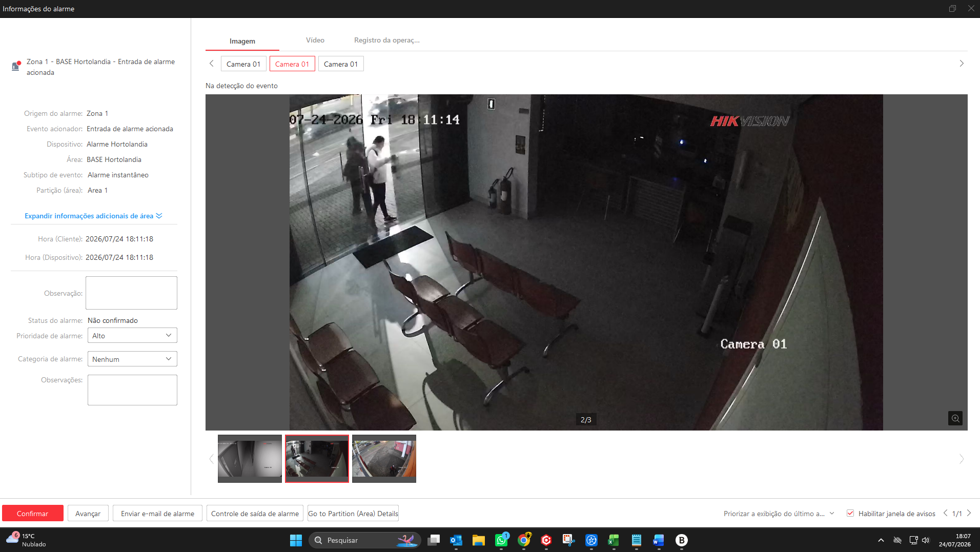Go to previous alarm beside 1/1 counter

(x=945, y=513)
